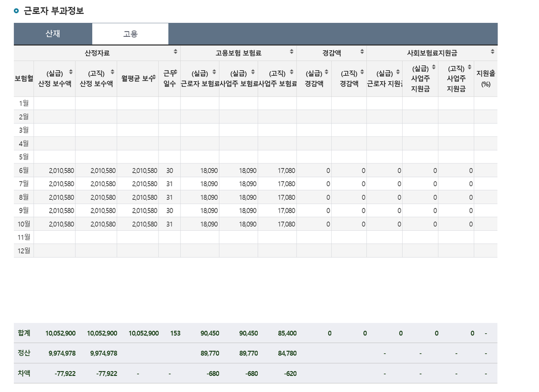Screen dimensions: 539x392
Task: Sort by (고직) 사업주 지원금 arrow icon
Action: pos(469,67)
